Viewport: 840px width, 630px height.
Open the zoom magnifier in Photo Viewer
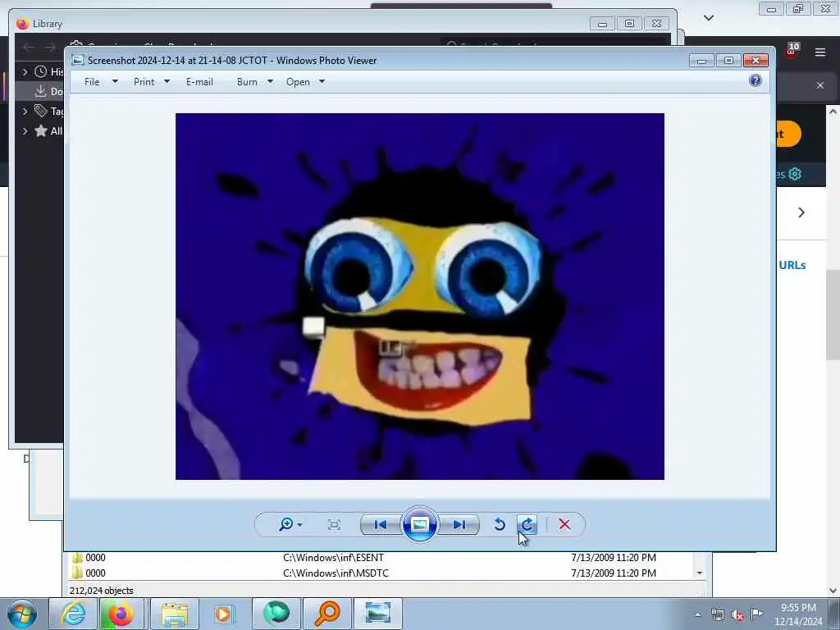click(x=286, y=524)
